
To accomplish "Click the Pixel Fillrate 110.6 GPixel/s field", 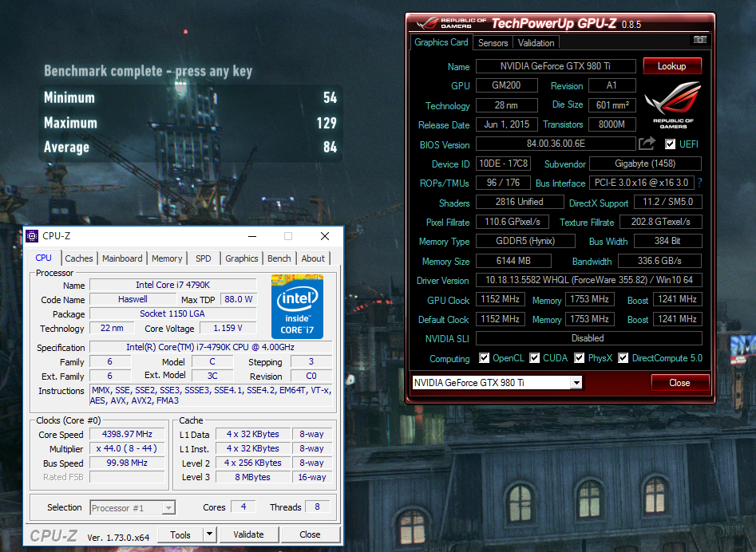I will pyautogui.click(x=513, y=222).
